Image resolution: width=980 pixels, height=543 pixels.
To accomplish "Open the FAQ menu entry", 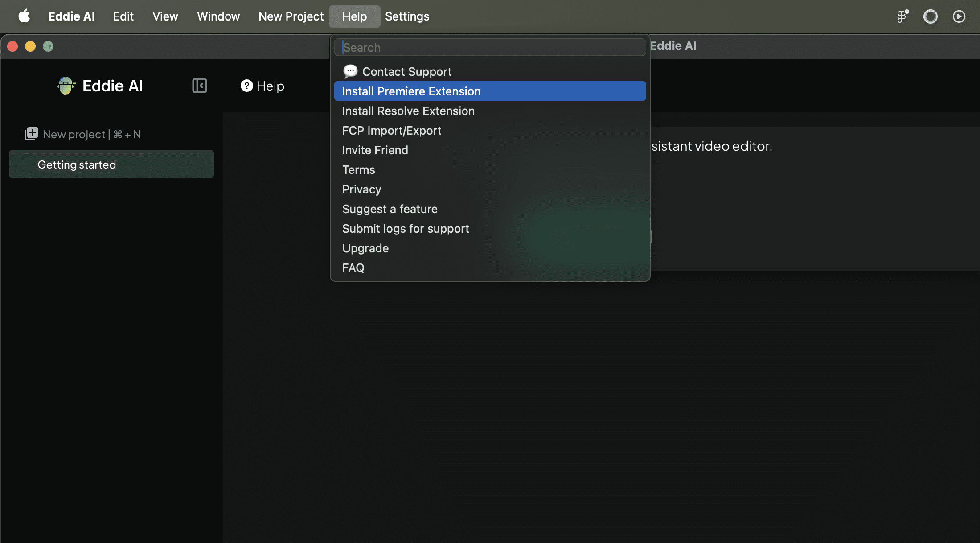I will tap(353, 268).
